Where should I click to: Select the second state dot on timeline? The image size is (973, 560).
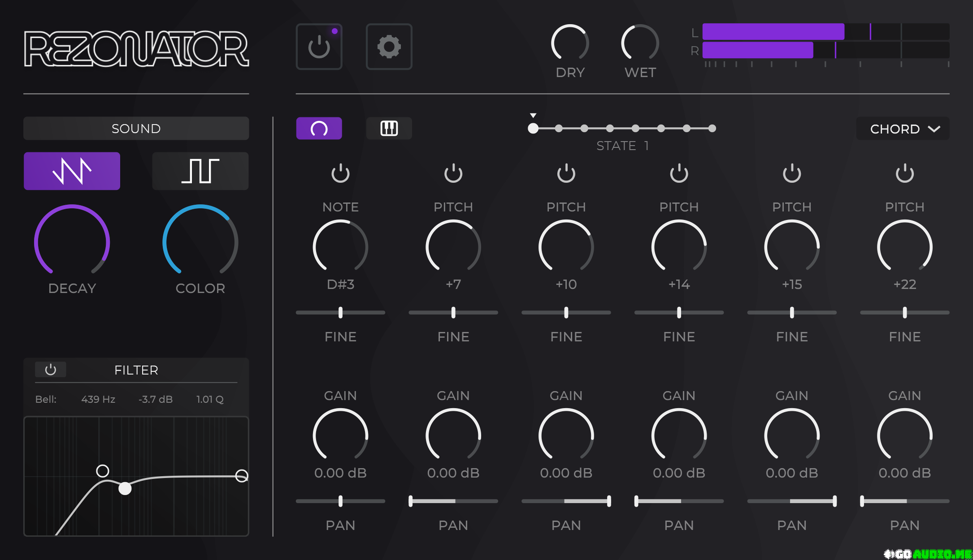point(559,129)
